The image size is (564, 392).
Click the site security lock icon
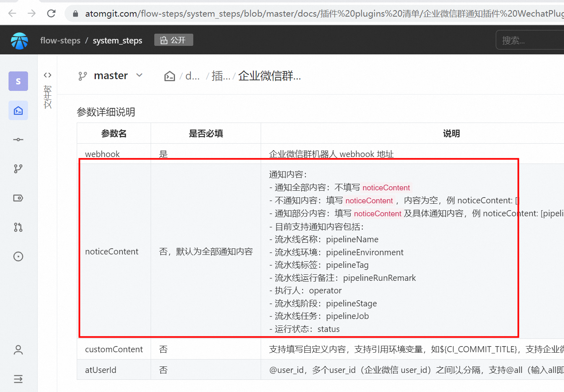[x=75, y=14]
